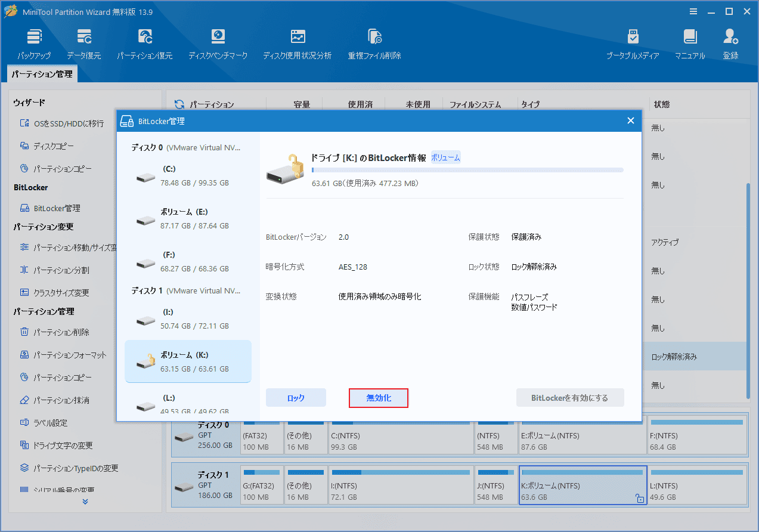Click the ファイルシステム column header
The height and width of the screenshot is (532, 759).
475,104
